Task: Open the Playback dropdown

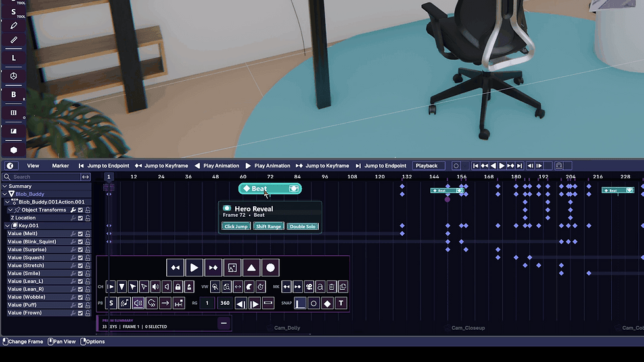Action: tap(428, 166)
